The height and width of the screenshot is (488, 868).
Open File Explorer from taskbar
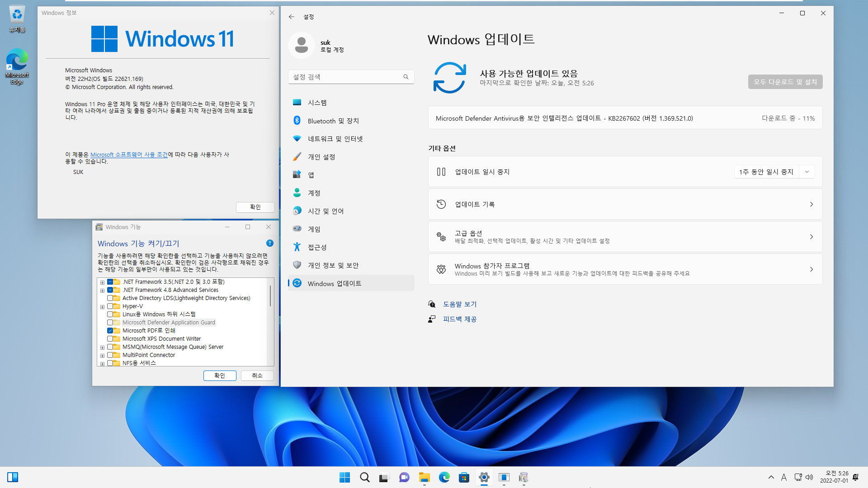pos(424,477)
